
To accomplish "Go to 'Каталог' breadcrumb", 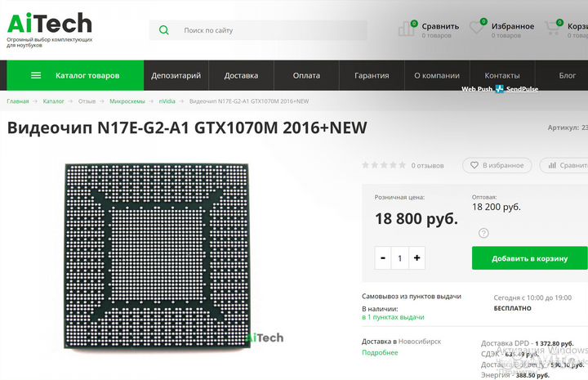I will click(53, 101).
